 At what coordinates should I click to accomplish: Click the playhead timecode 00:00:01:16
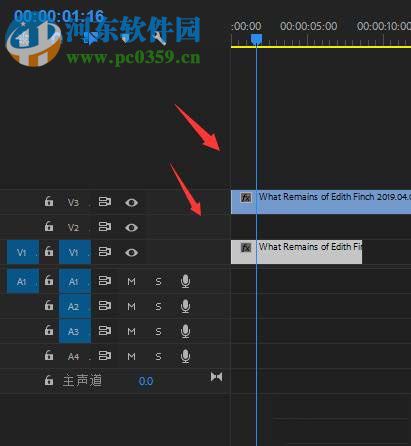point(59,16)
